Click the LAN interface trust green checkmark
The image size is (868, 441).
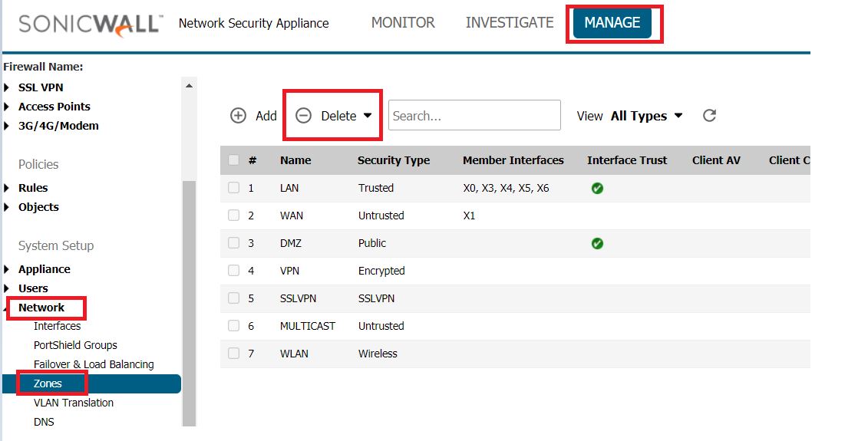pos(597,188)
